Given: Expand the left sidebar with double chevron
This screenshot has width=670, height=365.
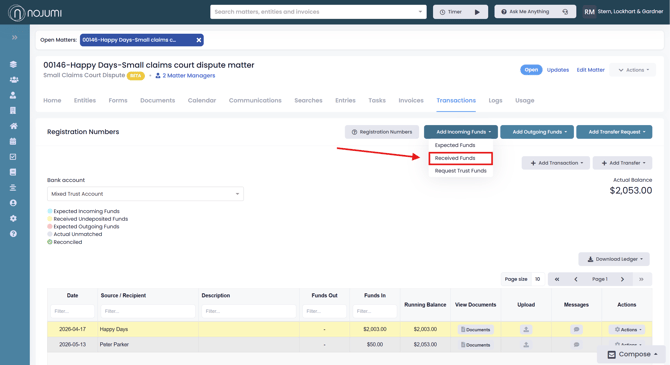Looking at the screenshot, I should tap(14, 38).
